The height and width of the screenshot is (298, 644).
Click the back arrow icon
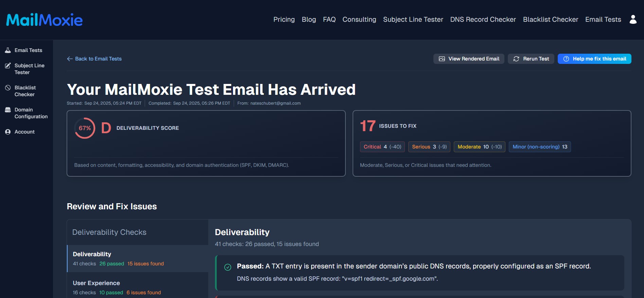coord(70,59)
